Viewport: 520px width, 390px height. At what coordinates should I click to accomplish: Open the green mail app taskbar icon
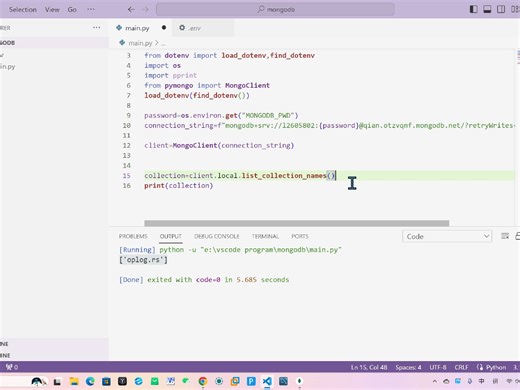click(x=155, y=381)
